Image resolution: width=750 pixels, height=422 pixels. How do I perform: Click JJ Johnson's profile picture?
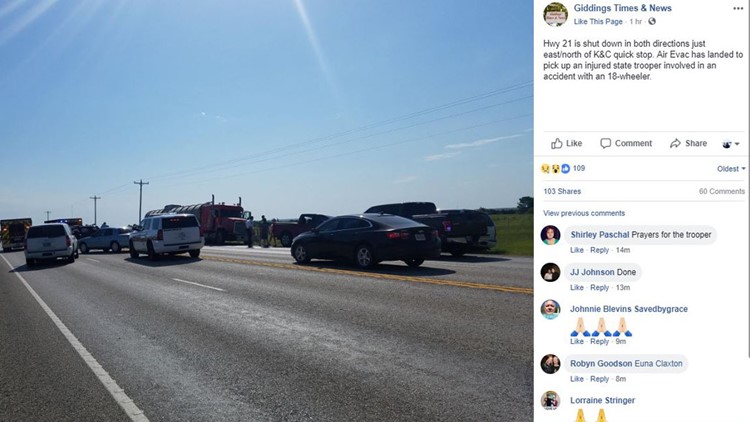(x=550, y=272)
